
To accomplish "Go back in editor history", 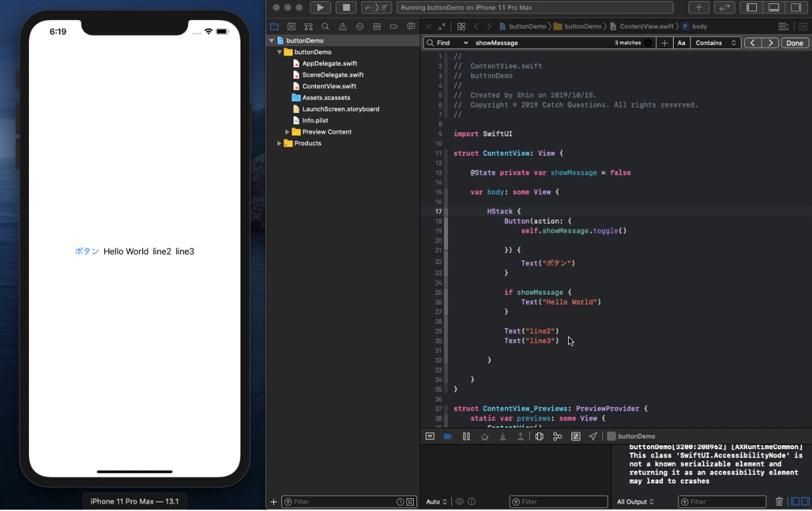I will pyautogui.click(x=476, y=27).
